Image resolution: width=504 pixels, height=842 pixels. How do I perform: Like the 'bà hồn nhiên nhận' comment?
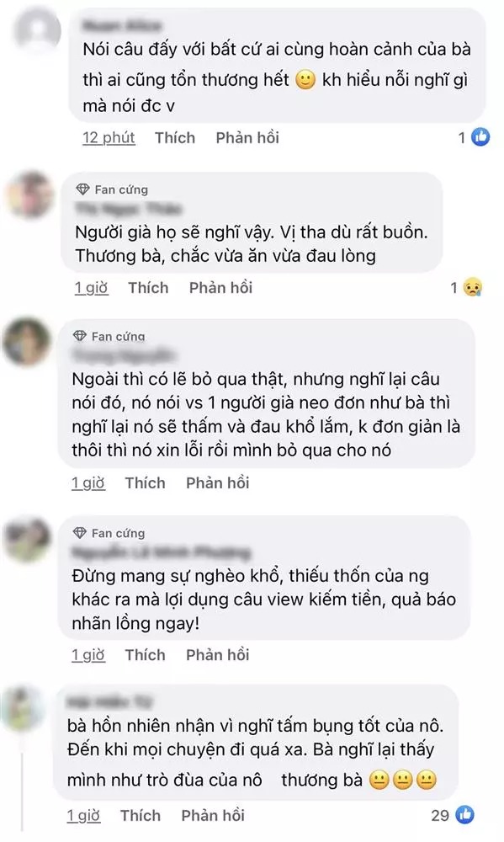(140, 815)
